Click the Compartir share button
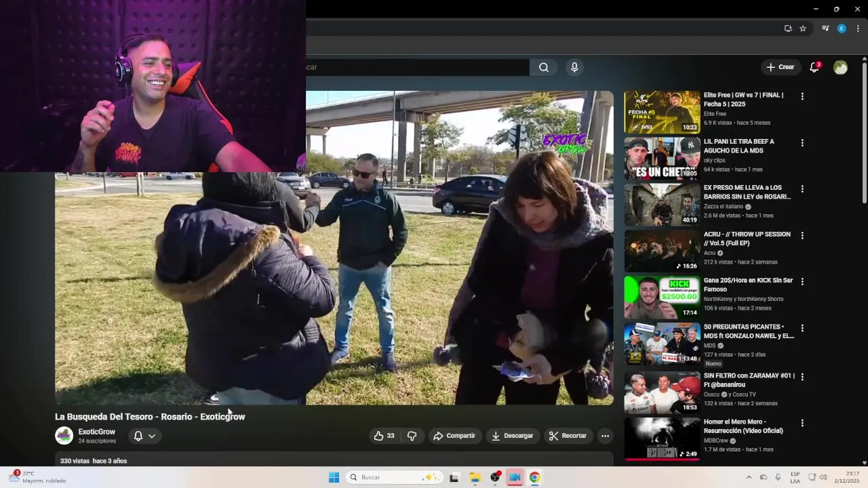 pyautogui.click(x=454, y=436)
